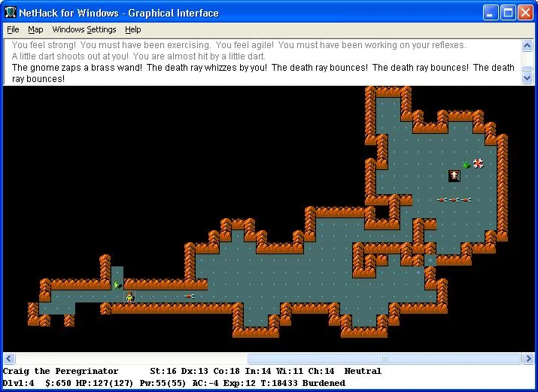Click the 'Exp:12' status value
Screen dimensions: 538x392
tap(239, 383)
